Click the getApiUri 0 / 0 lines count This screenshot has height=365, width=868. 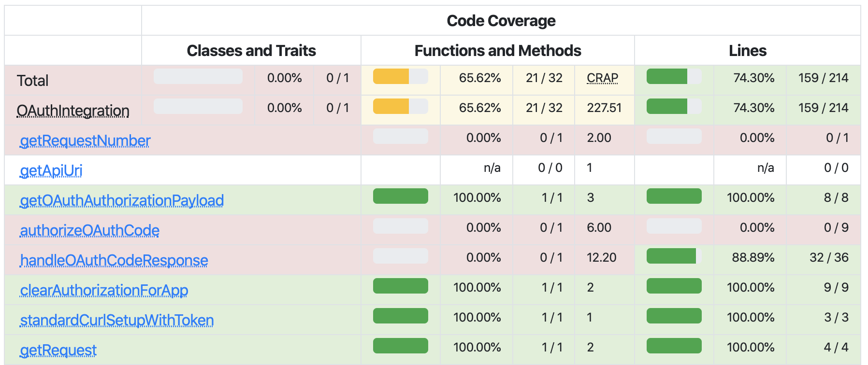pyautogui.click(x=836, y=168)
